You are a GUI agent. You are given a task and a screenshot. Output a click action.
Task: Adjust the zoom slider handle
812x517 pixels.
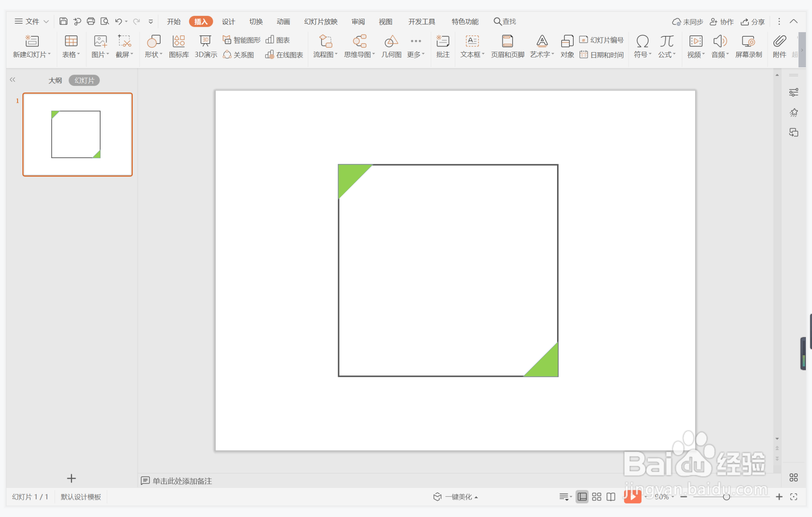click(x=726, y=497)
